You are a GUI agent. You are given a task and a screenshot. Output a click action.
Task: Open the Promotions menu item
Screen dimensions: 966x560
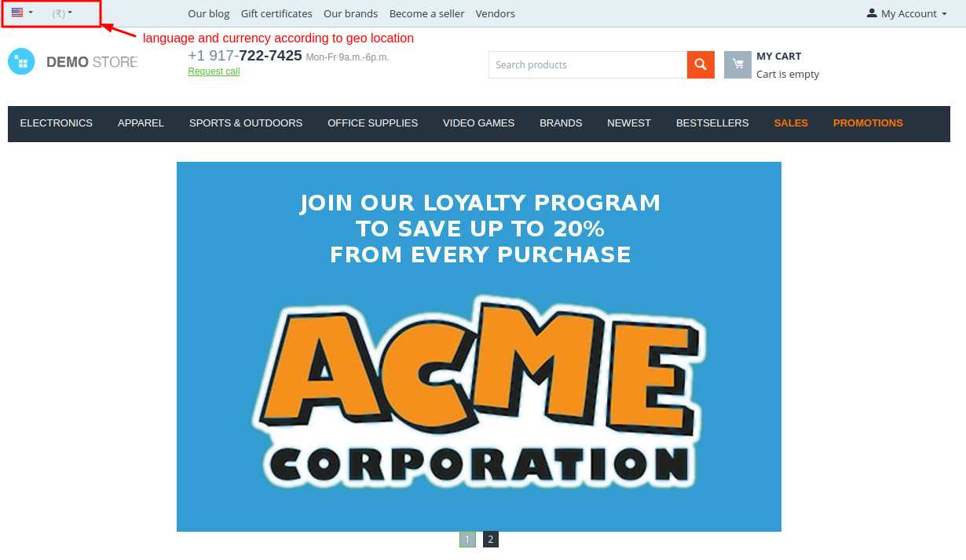click(868, 123)
